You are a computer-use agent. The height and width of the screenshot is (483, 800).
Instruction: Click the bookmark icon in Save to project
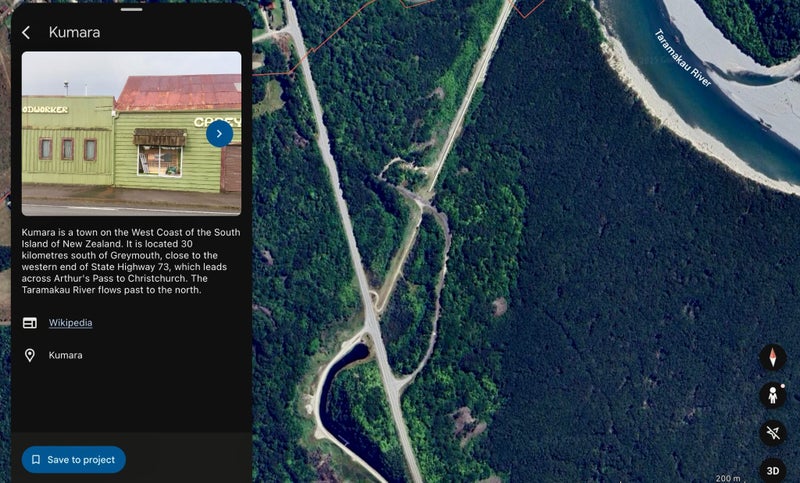click(36, 460)
